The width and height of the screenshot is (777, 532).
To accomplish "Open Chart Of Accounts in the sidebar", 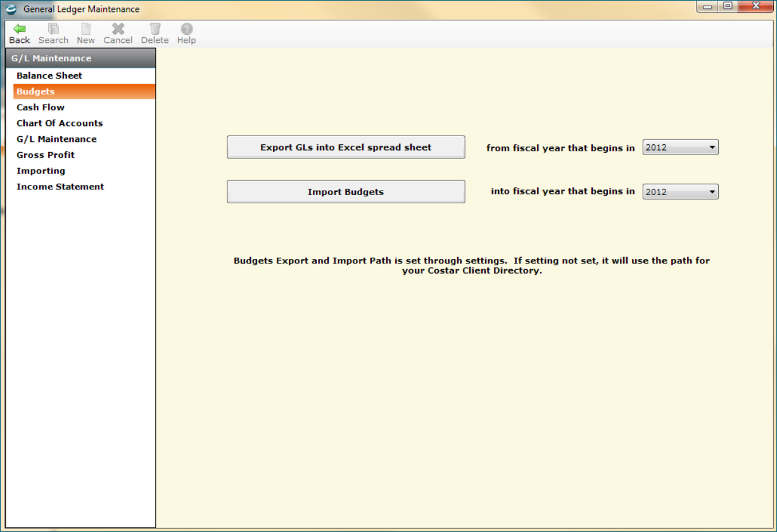I will (x=84, y=123).
